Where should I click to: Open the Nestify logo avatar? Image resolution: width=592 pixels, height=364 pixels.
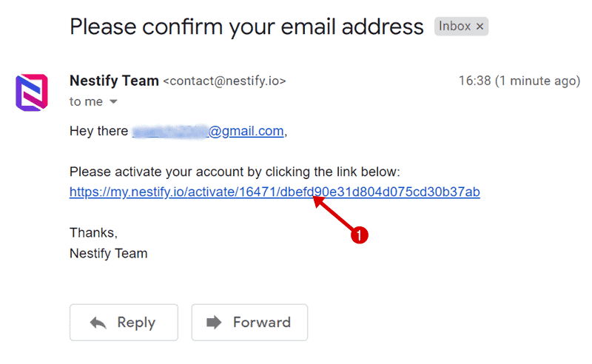[32, 92]
